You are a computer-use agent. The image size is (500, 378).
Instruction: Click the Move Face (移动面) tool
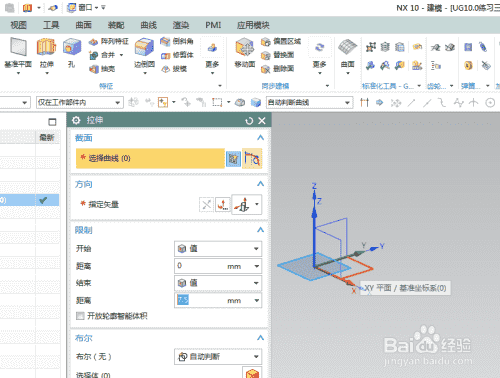point(245,47)
